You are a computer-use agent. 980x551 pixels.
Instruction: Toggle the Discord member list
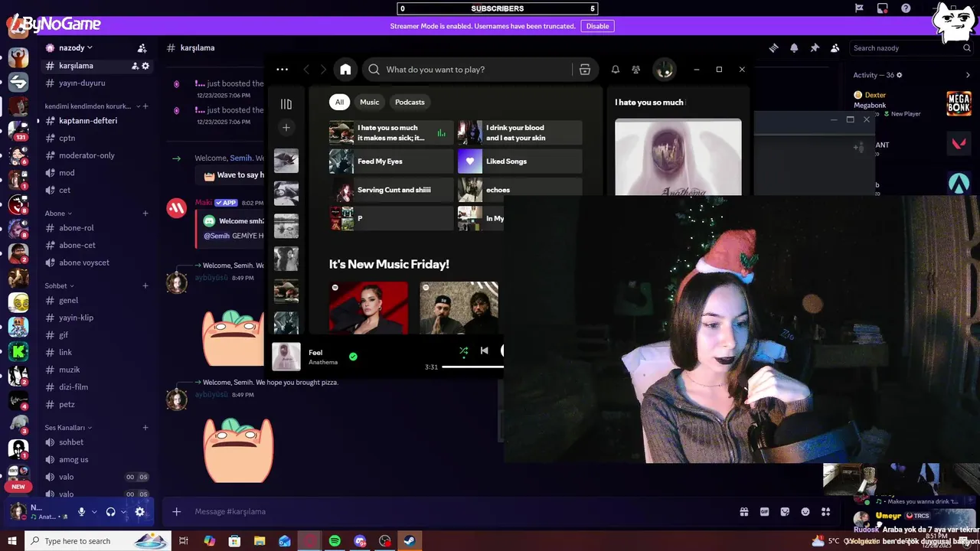835,47
